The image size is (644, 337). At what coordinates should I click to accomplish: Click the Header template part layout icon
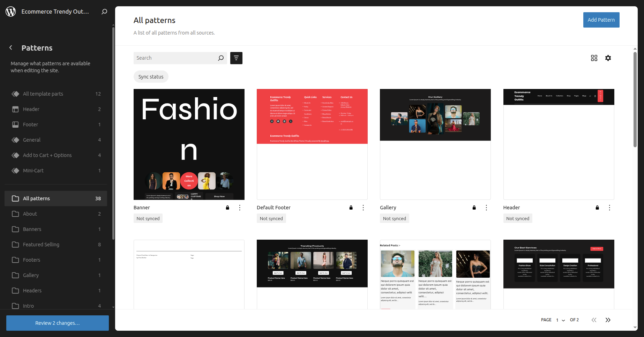[x=15, y=109]
